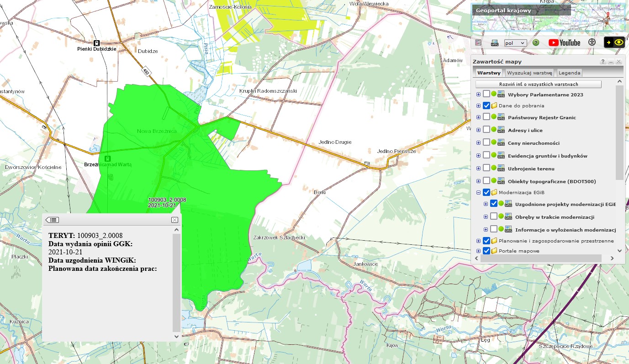Click the Geoportal krajowy overview minimap
The image size is (629, 364).
click(x=548, y=18)
